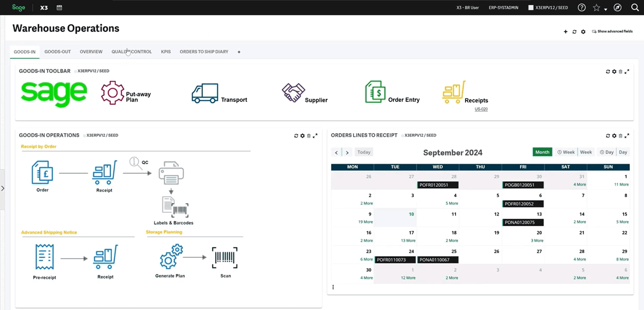
Task: Expand 11 More on September 1
Action: (x=621, y=184)
